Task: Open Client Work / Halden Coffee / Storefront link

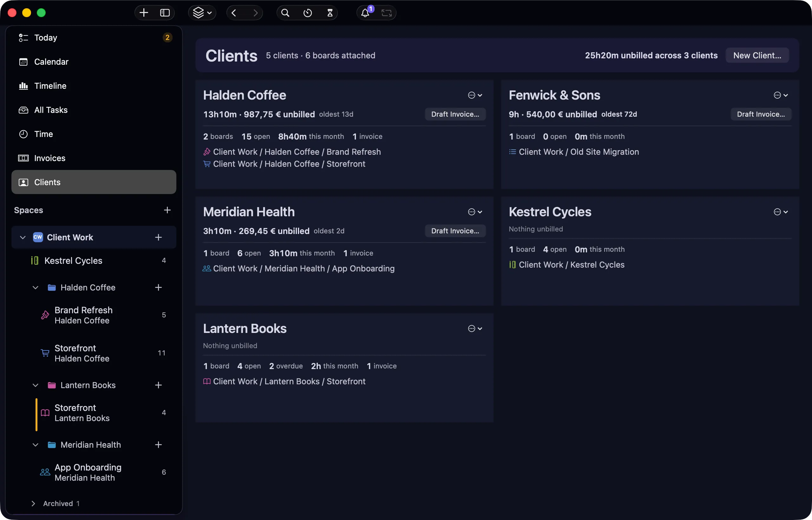Action: click(x=285, y=164)
